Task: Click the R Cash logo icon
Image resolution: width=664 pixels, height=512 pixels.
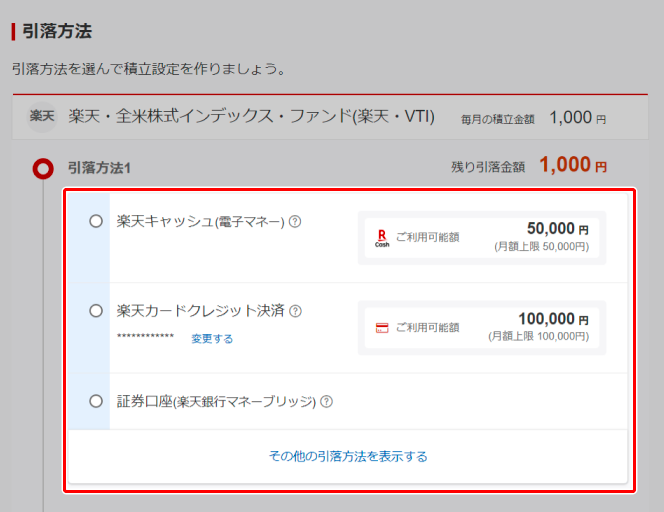Action: click(x=382, y=237)
